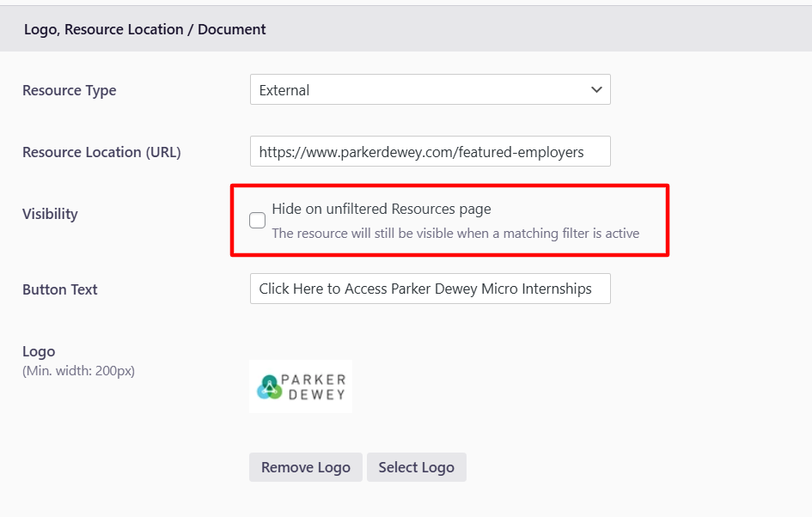Enable the Hide on unfiltered Resources page checkbox

tap(257, 221)
